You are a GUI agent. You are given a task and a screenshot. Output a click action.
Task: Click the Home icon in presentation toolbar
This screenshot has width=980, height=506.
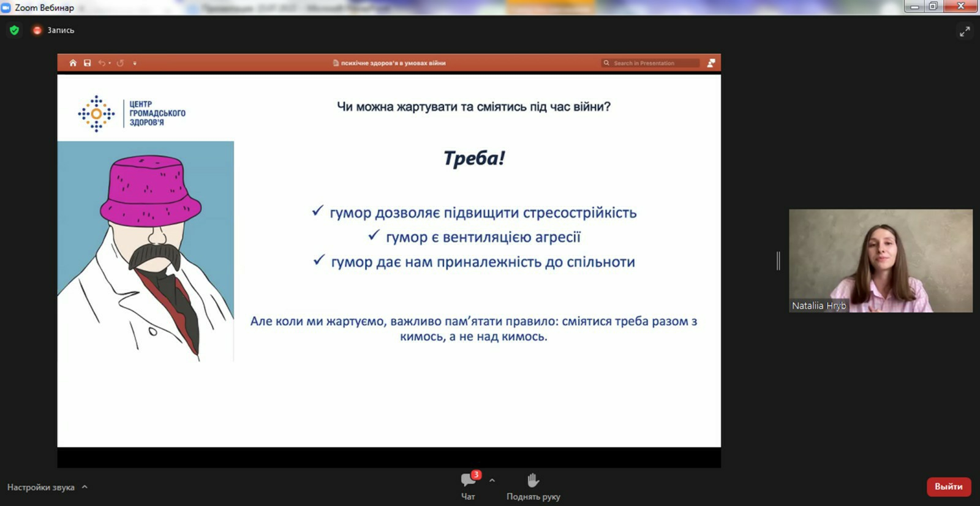pos(73,63)
